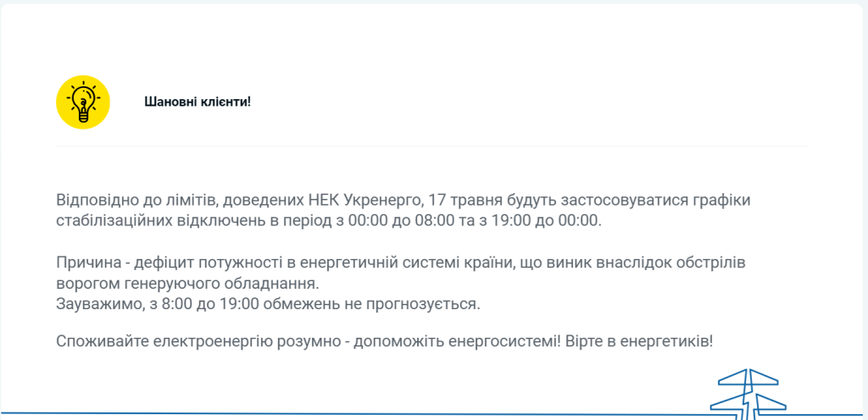This screenshot has height=420, width=868.
Task: Click "Вірте в енергетиків!" text
Action: pyautogui.click(x=639, y=341)
